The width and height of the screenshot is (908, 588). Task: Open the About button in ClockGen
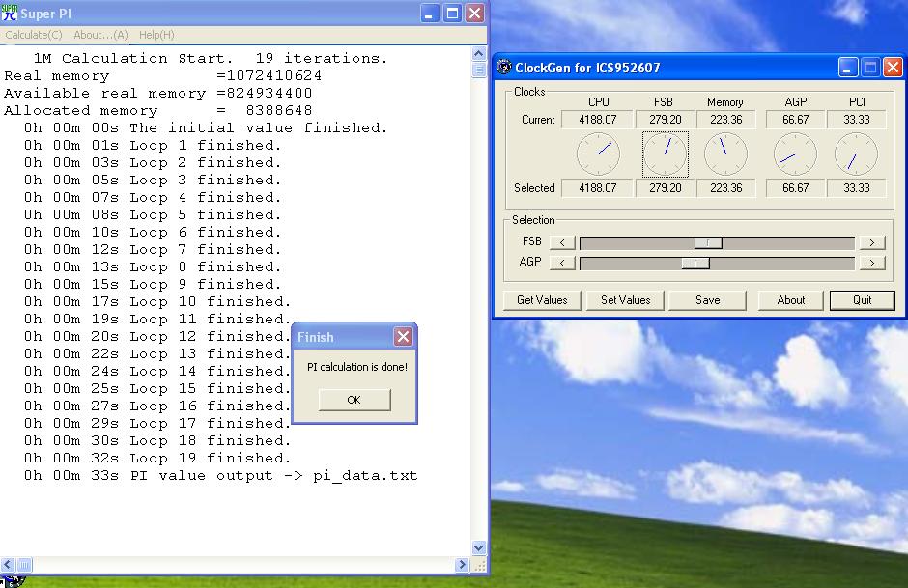(x=790, y=300)
